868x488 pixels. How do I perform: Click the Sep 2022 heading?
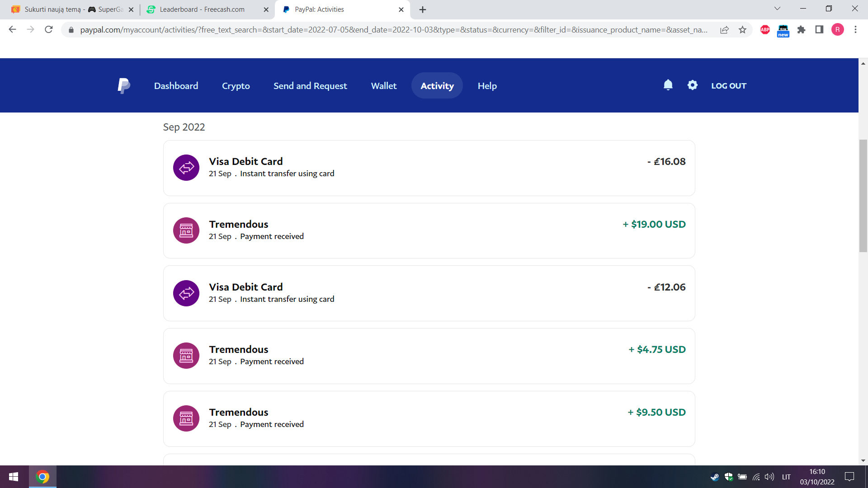184,127
